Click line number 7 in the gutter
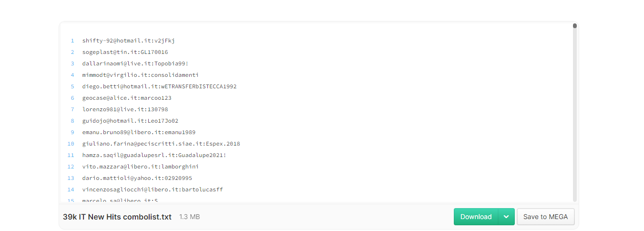644x231 pixels. tap(72, 109)
